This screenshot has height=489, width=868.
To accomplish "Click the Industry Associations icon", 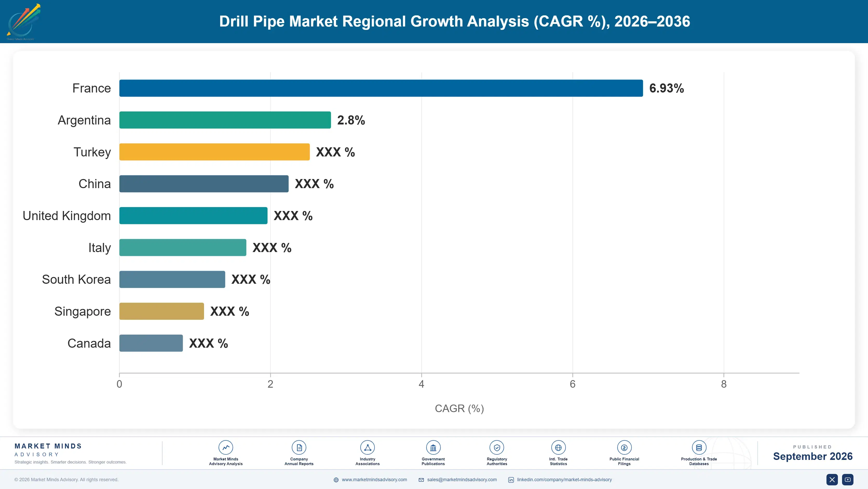I will (367, 447).
